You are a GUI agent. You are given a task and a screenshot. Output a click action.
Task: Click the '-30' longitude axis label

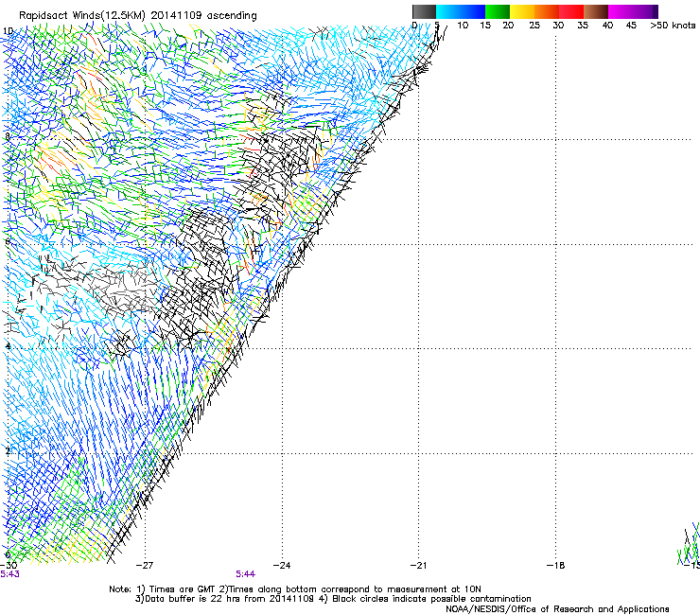point(9,566)
